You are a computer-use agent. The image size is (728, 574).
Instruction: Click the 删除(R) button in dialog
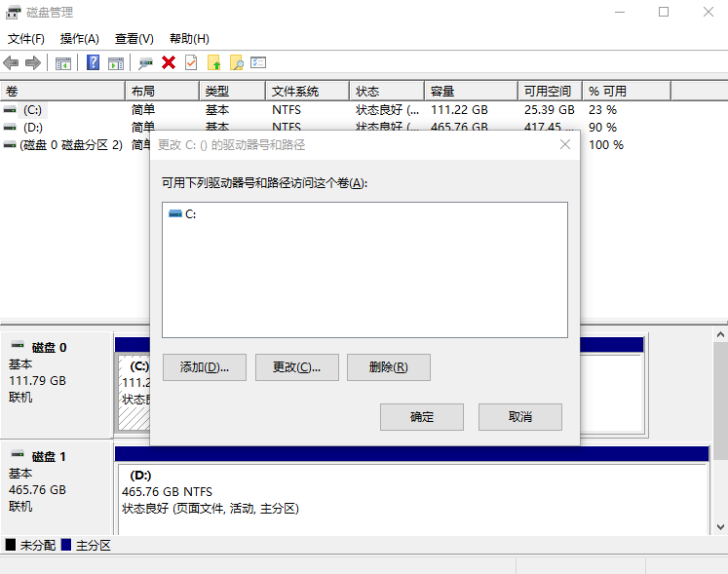[x=388, y=367]
